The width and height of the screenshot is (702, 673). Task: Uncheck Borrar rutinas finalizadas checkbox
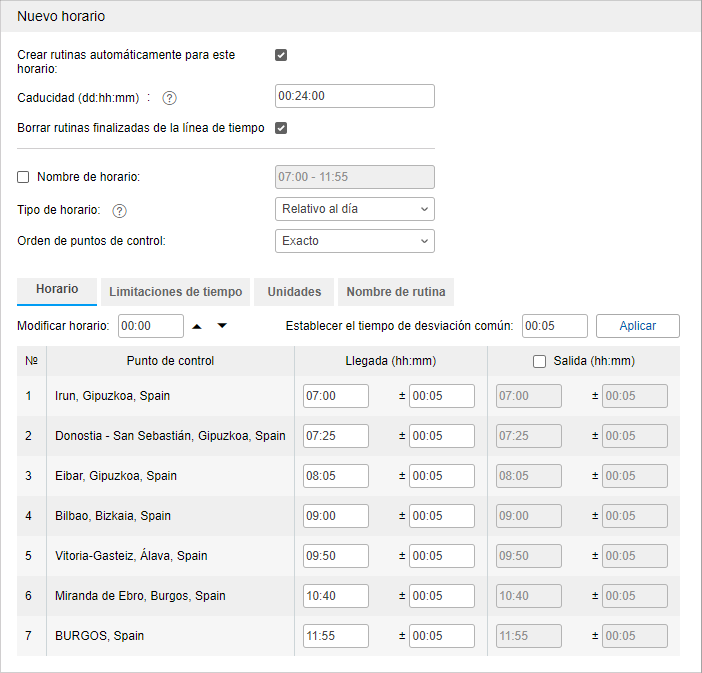281,128
